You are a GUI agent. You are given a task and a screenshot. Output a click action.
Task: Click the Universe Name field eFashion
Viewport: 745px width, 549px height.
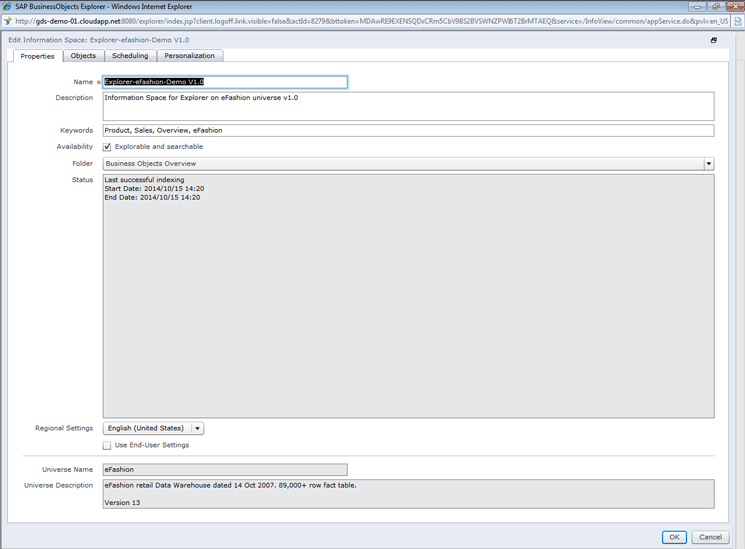click(225, 470)
